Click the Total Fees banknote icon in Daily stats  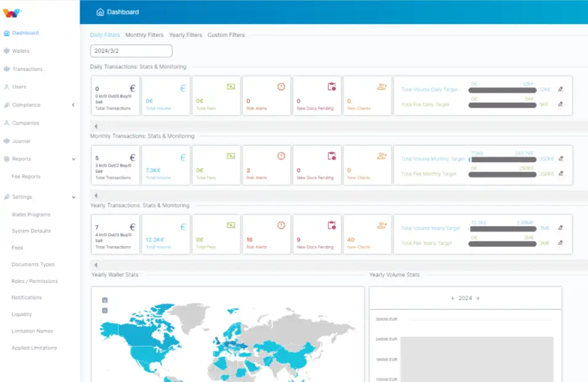[231, 88]
